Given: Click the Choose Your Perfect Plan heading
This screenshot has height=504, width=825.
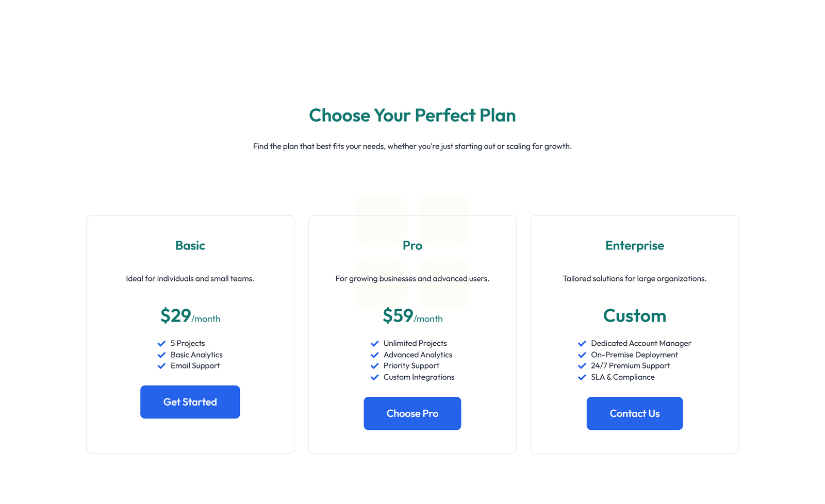Looking at the screenshot, I should click(x=412, y=115).
